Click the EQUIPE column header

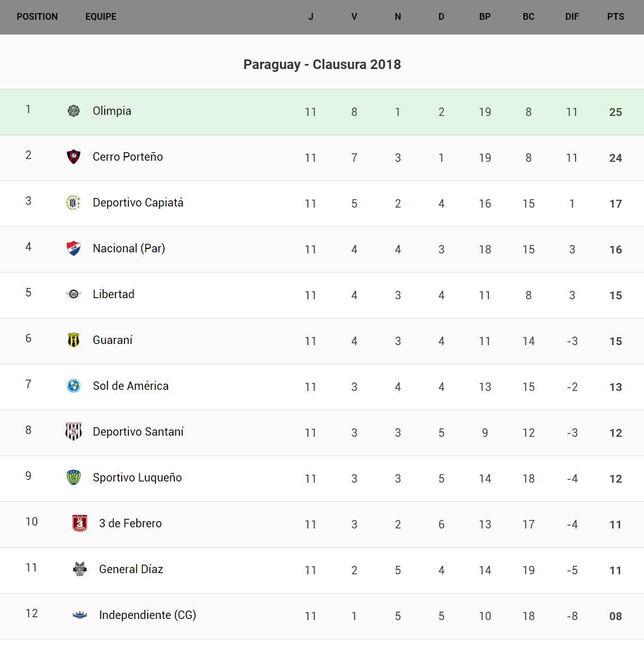[x=101, y=17]
